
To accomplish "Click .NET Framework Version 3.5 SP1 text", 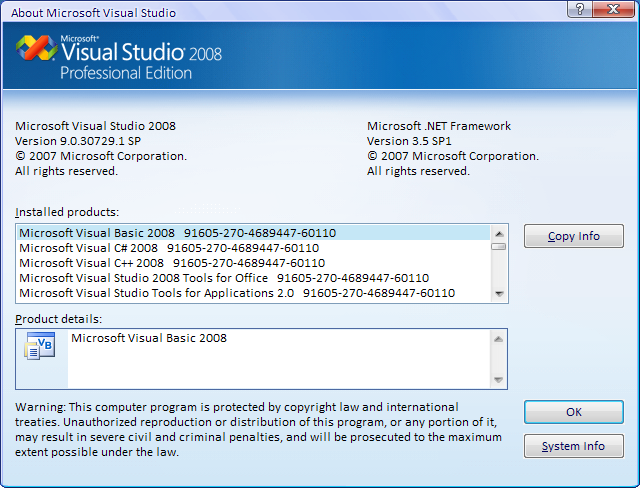I will [x=409, y=141].
